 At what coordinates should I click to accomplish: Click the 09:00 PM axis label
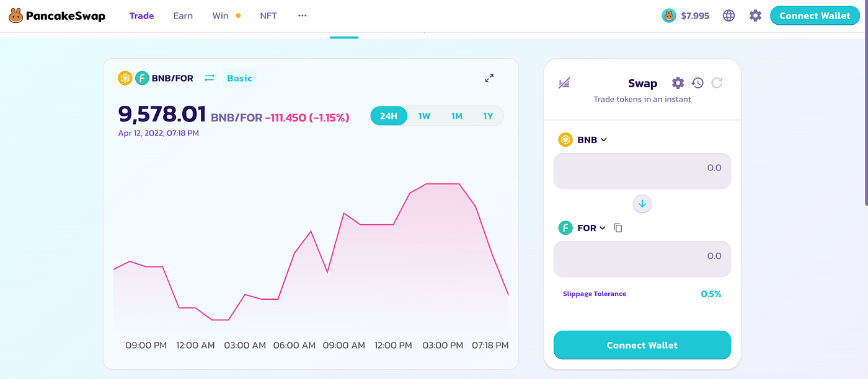coord(146,346)
